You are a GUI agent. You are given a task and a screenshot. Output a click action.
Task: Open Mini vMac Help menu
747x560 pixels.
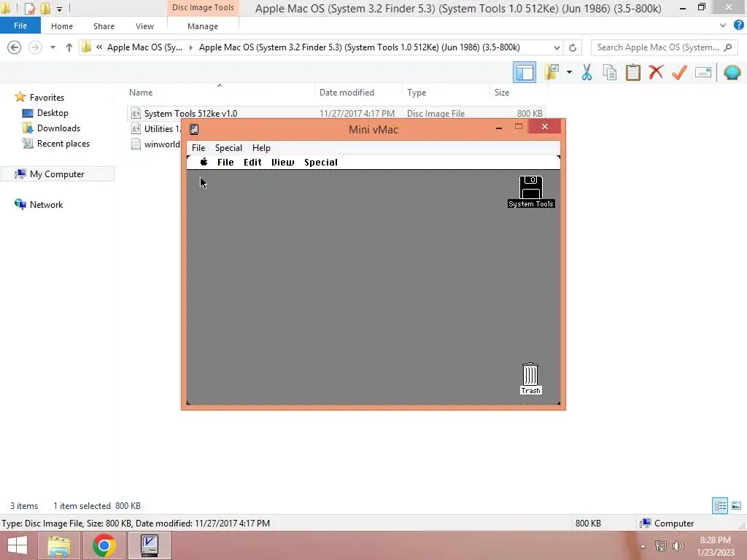tap(261, 147)
